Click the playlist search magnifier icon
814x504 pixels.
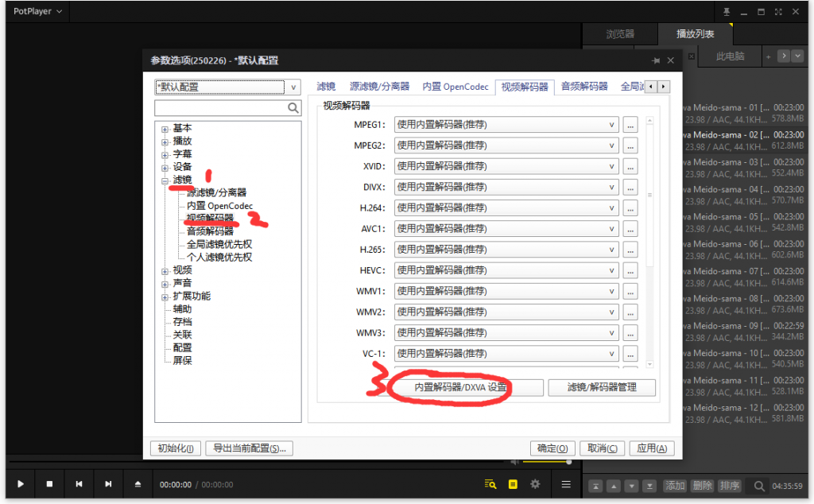tap(760, 486)
